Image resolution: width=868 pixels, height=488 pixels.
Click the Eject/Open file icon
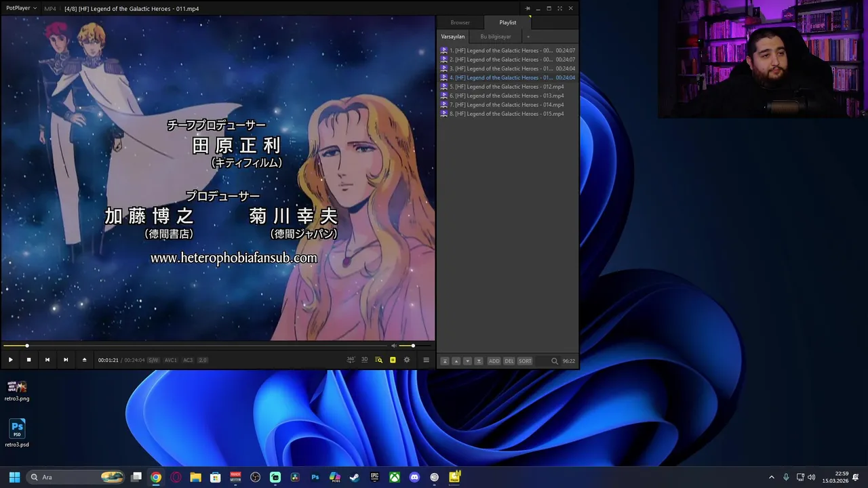(x=84, y=360)
